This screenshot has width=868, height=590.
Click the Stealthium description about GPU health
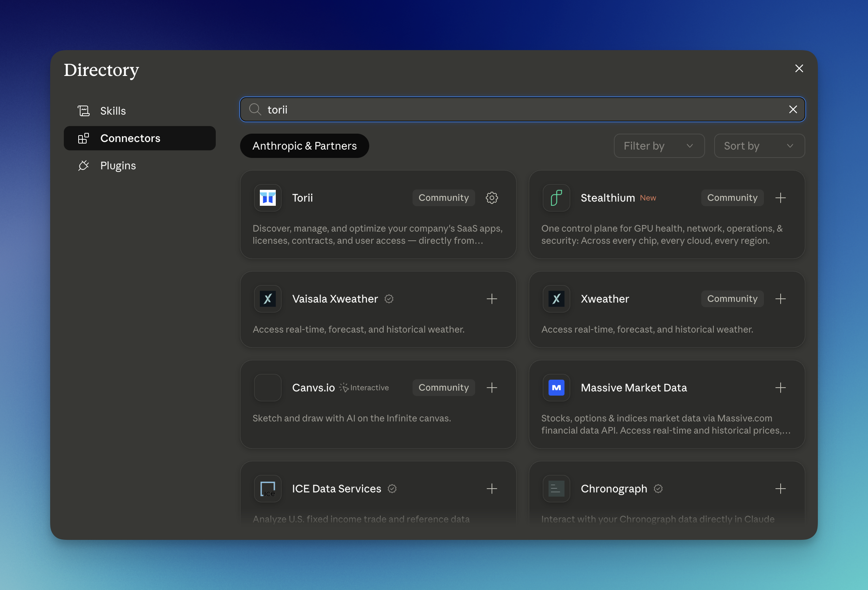[662, 235]
